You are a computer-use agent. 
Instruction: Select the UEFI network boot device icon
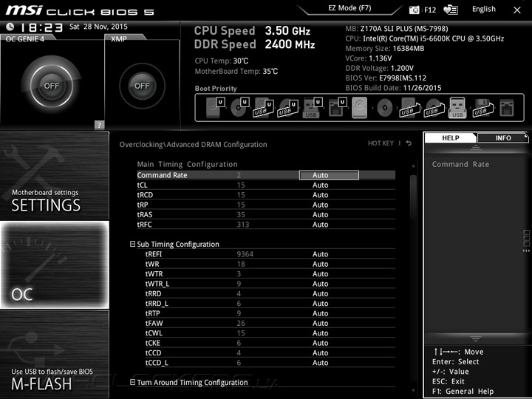[x=337, y=108]
